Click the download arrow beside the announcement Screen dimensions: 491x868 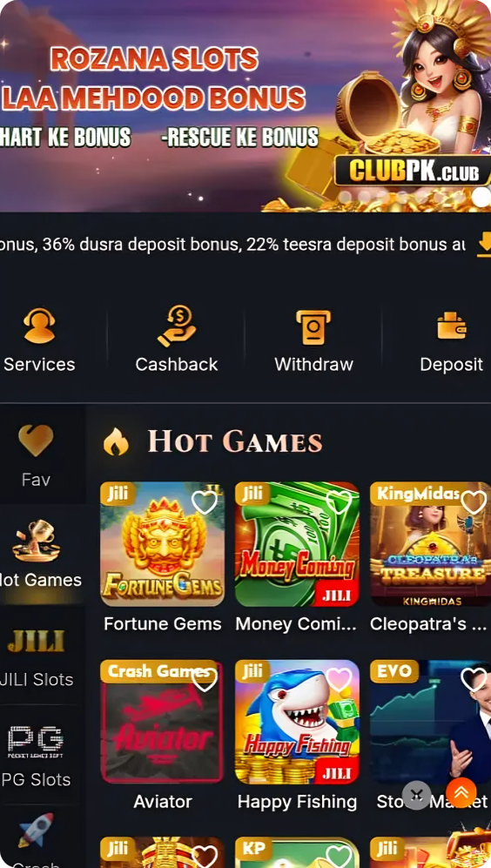pyautogui.click(x=484, y=245)
